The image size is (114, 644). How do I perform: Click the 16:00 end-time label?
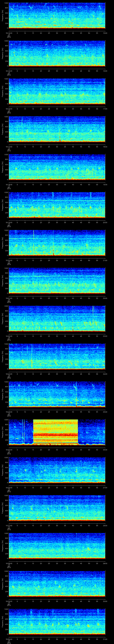click(x=105, y=71)
